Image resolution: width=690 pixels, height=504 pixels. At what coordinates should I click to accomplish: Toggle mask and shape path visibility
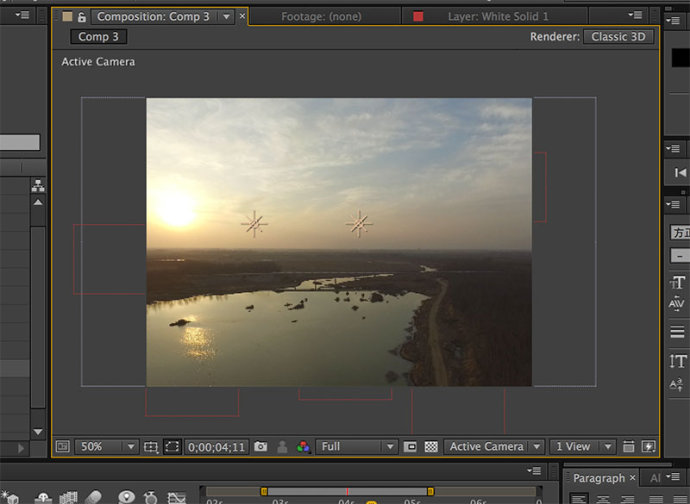click(172, 447)
